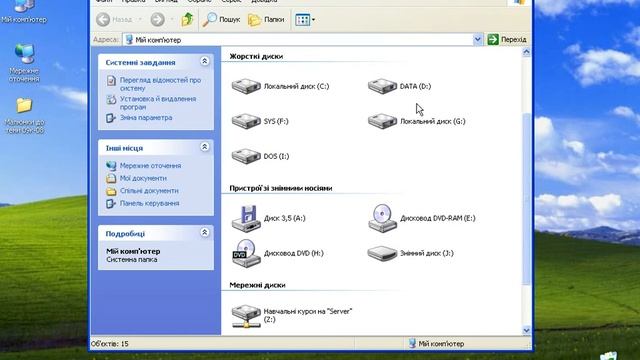
Task: Select the SYS (F:) drive icon
Action: click(x=246, y=121)
